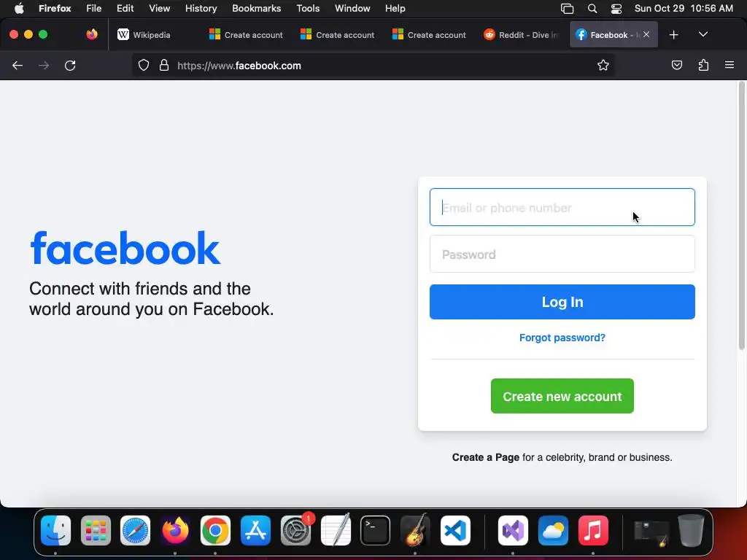This screenshot has width=747, height=560.
Task: Open the Create a Page link
Action: 485,457
